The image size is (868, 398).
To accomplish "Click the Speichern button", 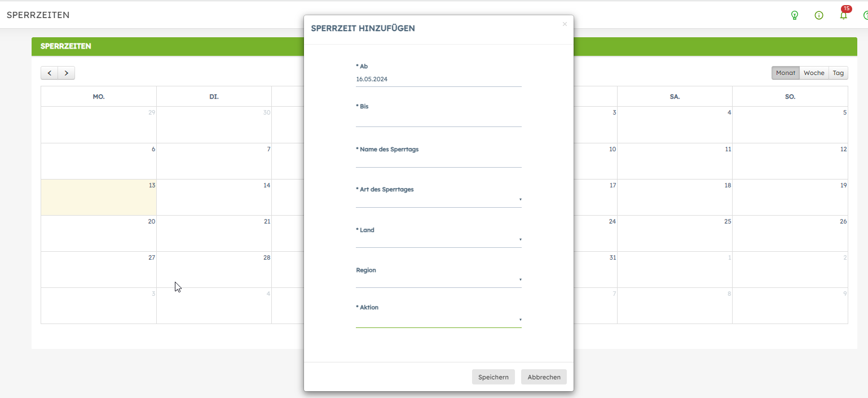I will (x=493, y=377).
